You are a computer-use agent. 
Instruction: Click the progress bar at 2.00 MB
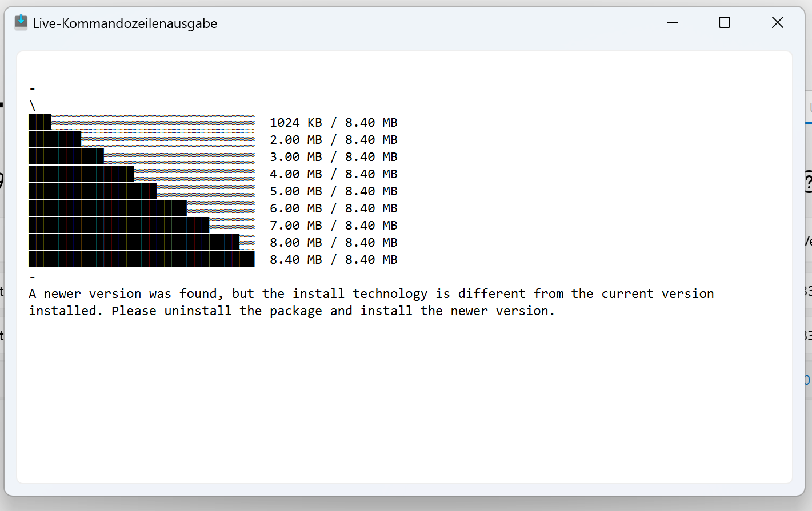(x=142, y=139)
